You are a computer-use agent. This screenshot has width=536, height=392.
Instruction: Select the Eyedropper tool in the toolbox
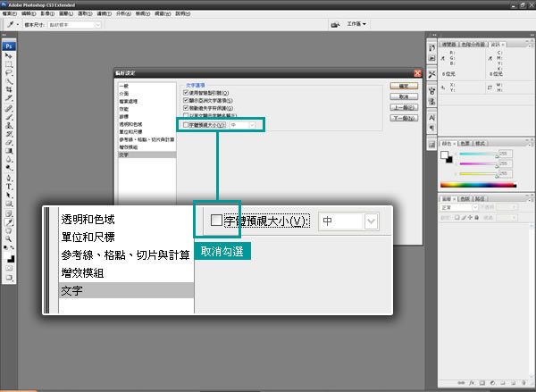click(9, 222)
